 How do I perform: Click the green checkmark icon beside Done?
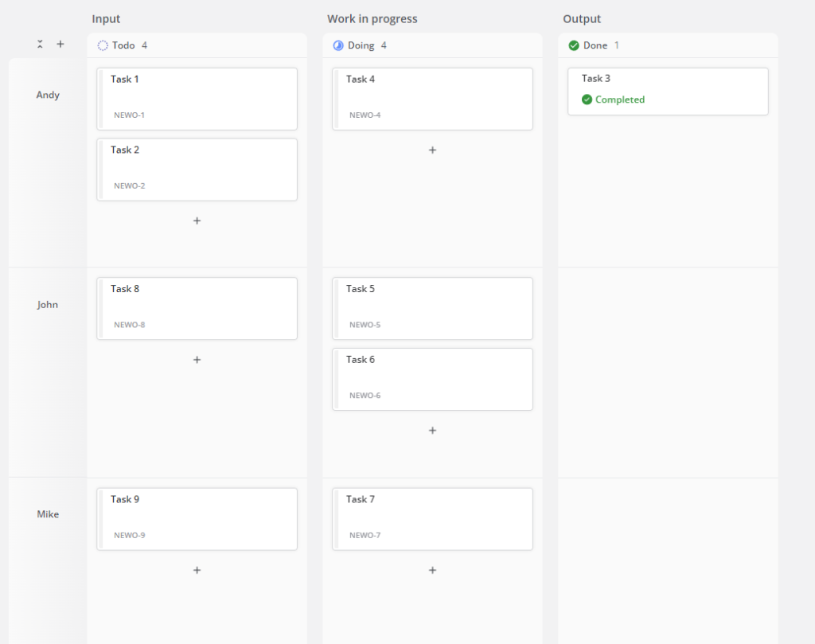coord(574,45)
